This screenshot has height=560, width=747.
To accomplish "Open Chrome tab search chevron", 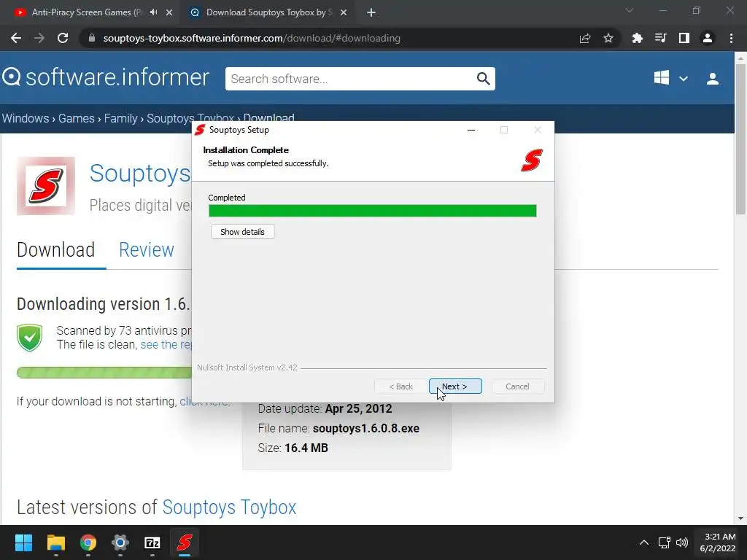I will [630, 10].
